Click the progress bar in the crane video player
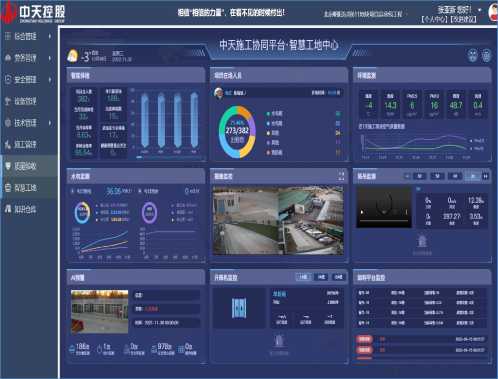Screen dimensions: 498x379 pos(384,221)
